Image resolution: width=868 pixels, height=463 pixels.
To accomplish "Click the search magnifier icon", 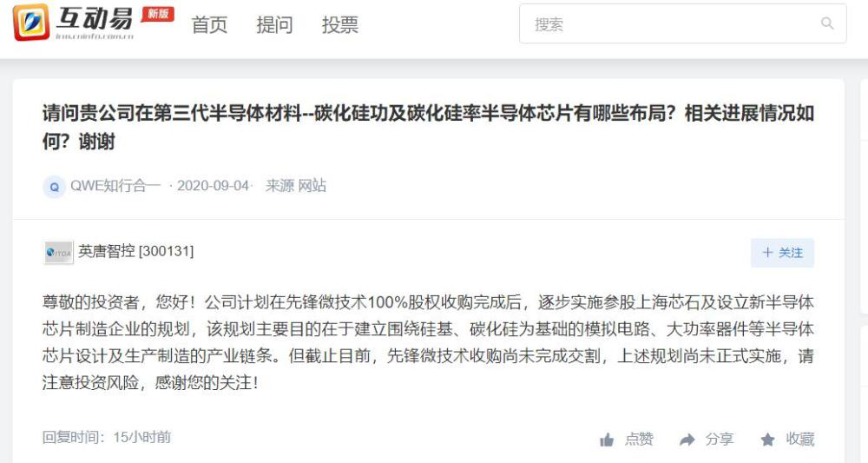I will tap(827, 23).
